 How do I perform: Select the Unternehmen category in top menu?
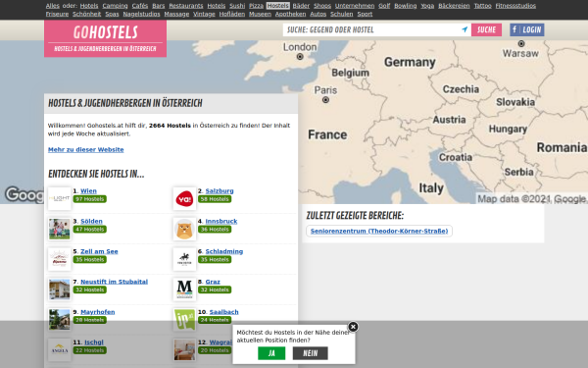click(x=355, y=6)
